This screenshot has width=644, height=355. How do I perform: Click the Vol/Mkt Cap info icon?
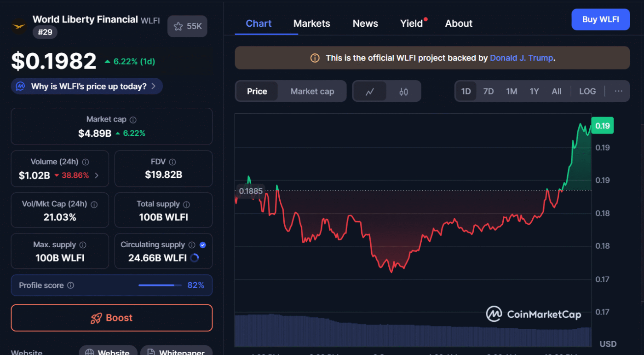(x=94, y=204)
